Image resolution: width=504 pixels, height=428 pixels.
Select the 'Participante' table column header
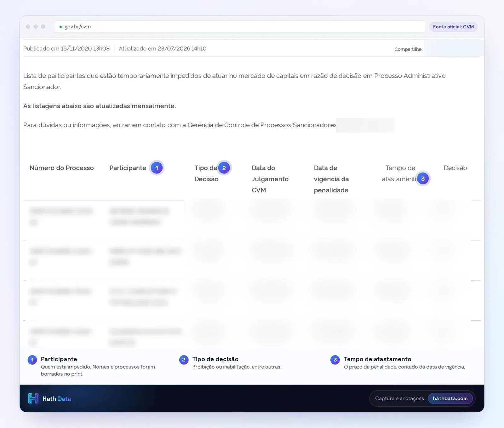[x=128, y=168]
